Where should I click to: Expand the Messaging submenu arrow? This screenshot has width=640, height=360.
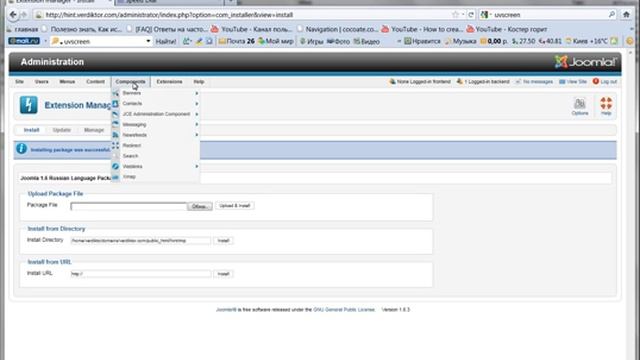pos(197,124)
